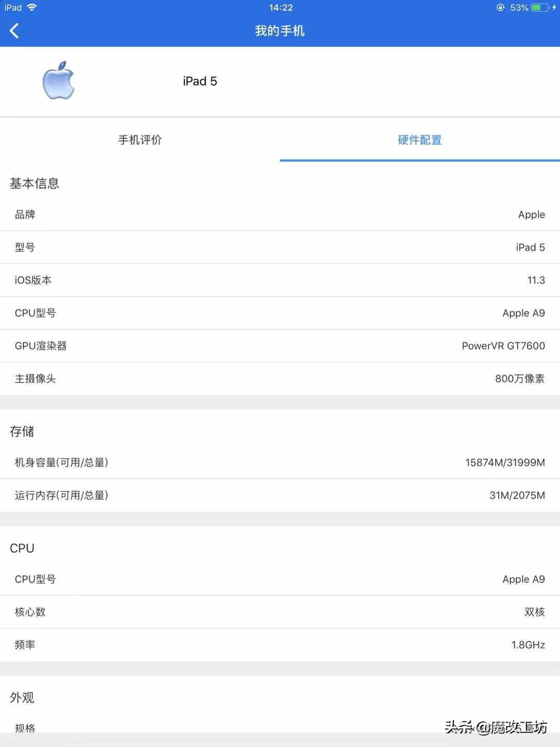
Task: Tap the GPU渲染器 PowerVR GT7600 row
Action: 280,345
